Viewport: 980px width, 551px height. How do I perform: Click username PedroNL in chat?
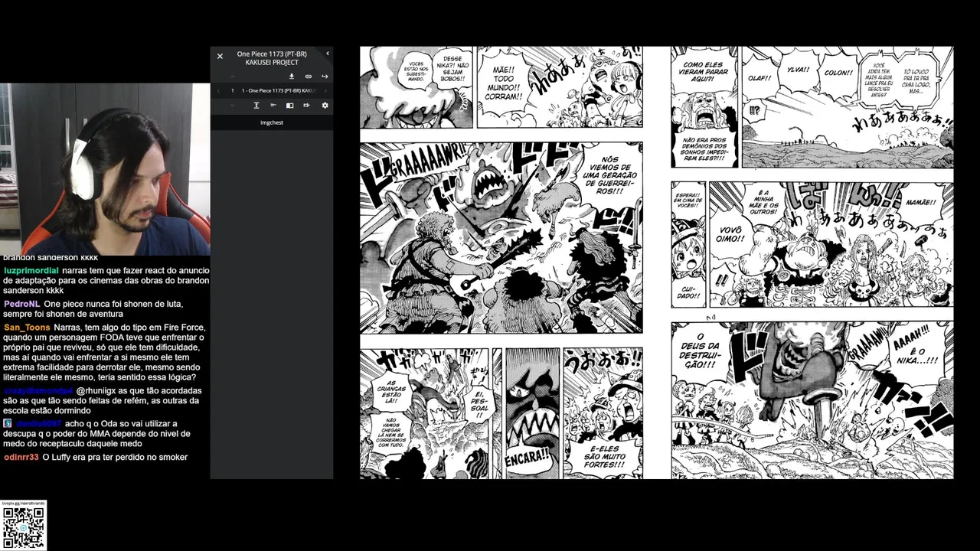click(21, 304)
